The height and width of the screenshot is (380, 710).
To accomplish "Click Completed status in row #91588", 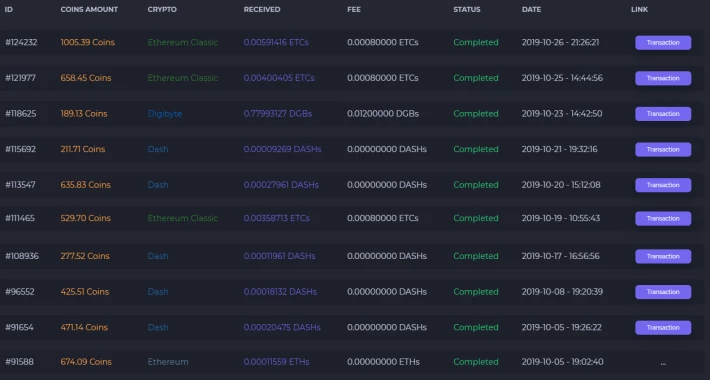I will (x=476, y=362).
